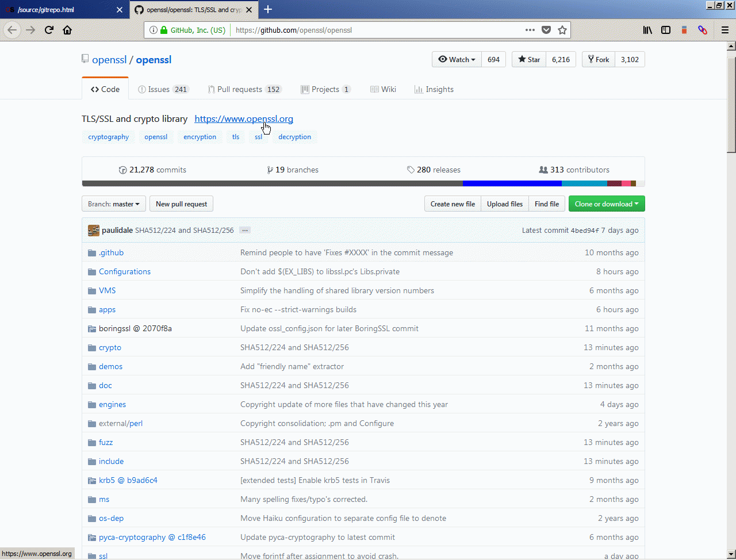
Task: Open the Insights tab
Action: [x=434, y=90]
